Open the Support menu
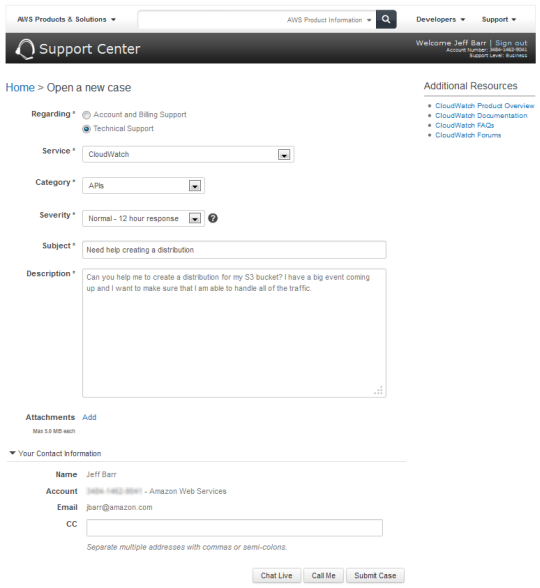Viewport: 540px width, 588px height. click(x=499, y=19)
